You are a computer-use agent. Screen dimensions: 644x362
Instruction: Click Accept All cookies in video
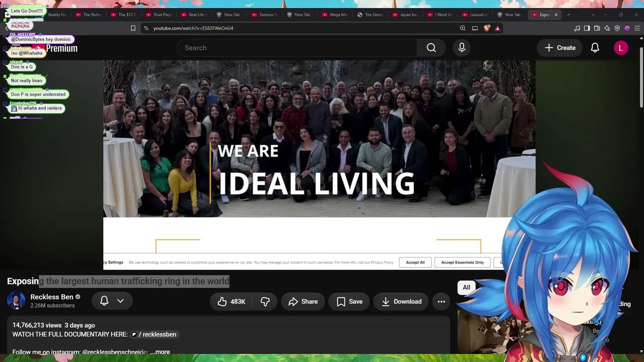pos(415,262)
